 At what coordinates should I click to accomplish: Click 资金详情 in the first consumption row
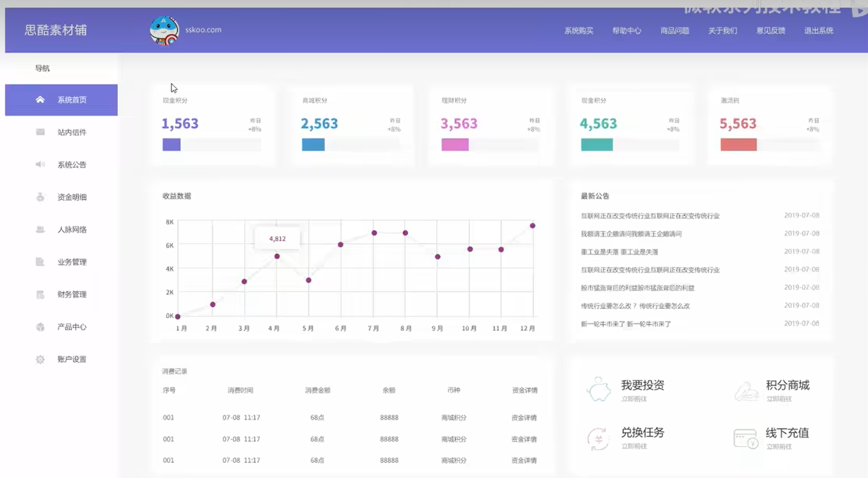[x=524, y=418]
